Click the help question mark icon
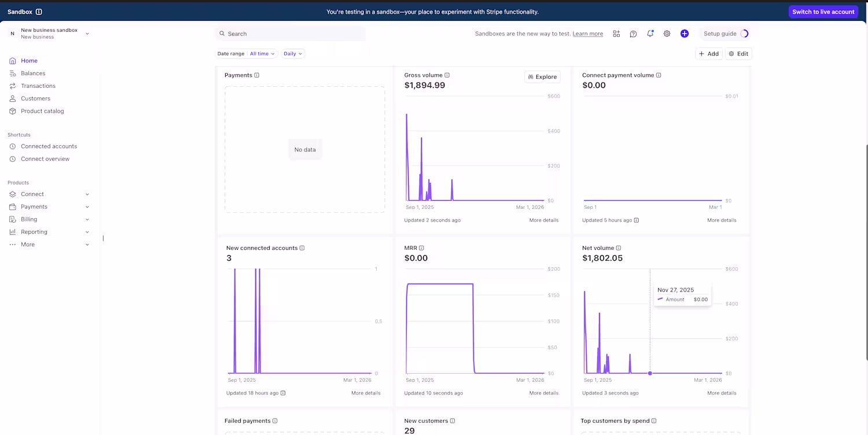This screenshot has height=435, width=868. coord(633,34)
